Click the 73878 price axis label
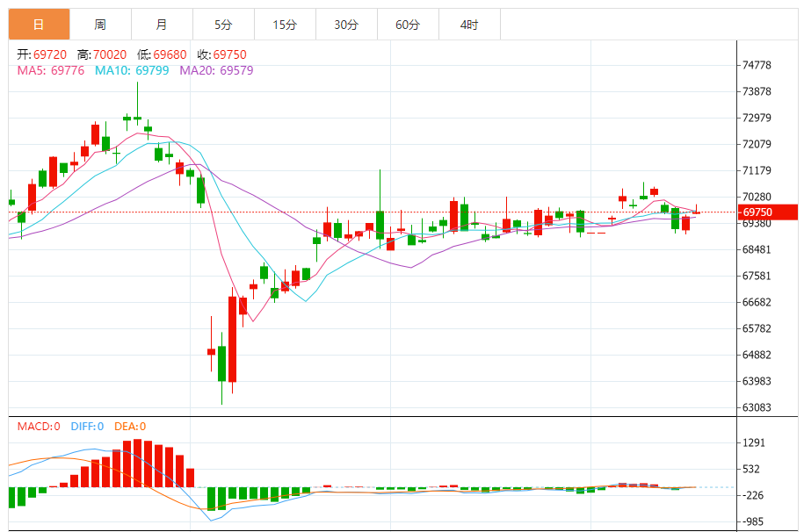804x532 pixels. coord(757,91)
